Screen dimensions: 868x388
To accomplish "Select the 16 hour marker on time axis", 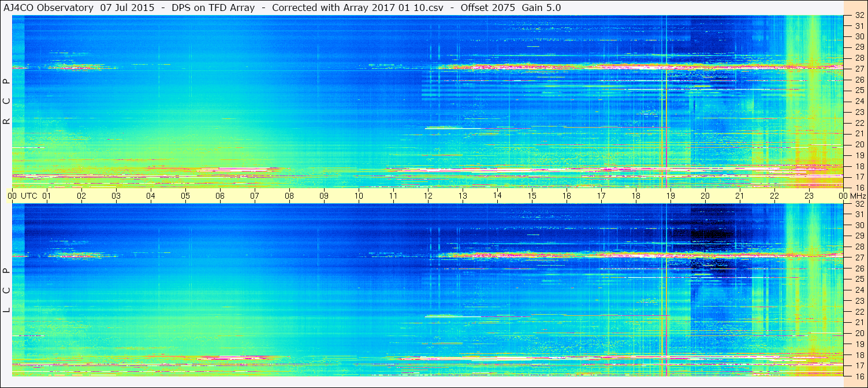I will coord(567,196).
